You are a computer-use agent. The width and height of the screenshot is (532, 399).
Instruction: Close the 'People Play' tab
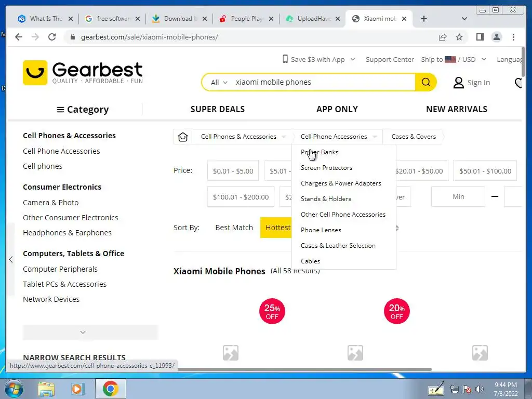271,19
